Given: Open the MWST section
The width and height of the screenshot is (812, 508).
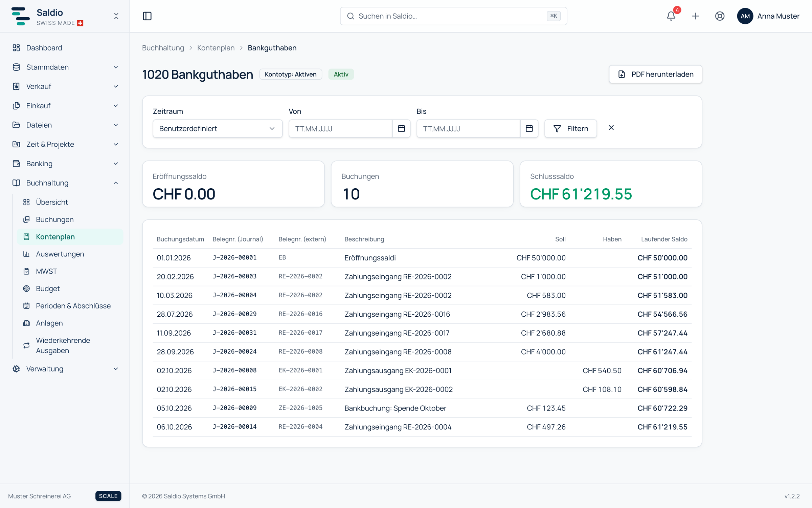Looking at the screenshot, I should pyautogui.click(x=70, y=271).
